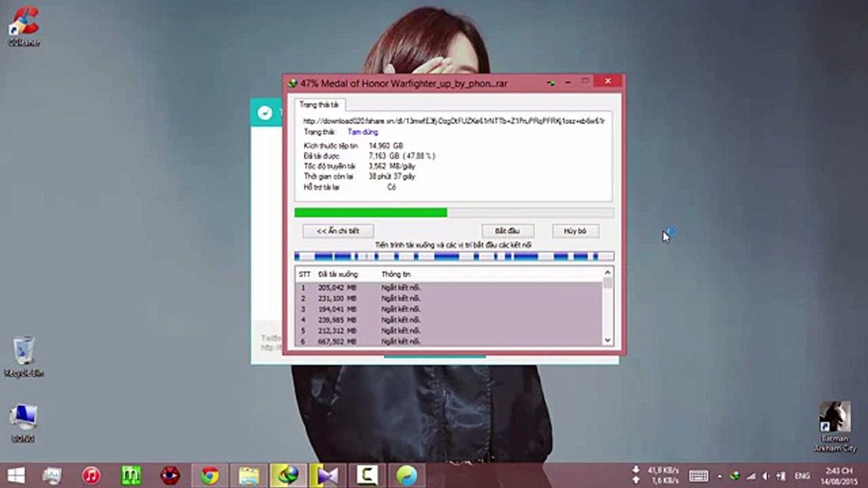The width and height of the screenshot is (868, 488).
Task: Open the IDM tray icon
Action: pos(736,476)
